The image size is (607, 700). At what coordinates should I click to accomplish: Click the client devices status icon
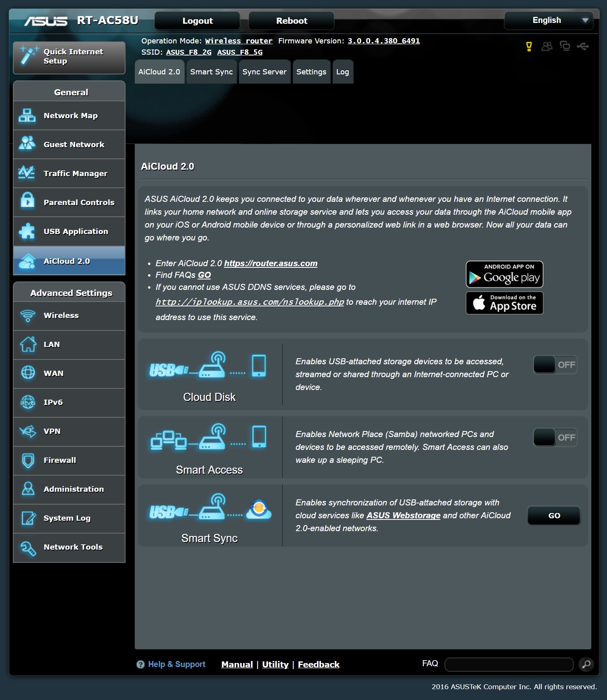pos(565,46)
